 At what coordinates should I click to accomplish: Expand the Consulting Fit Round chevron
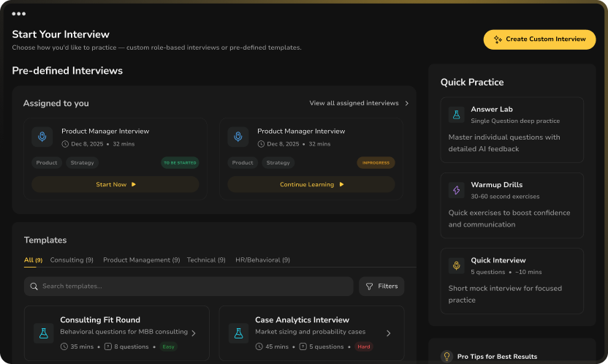(x=194, y=333)
